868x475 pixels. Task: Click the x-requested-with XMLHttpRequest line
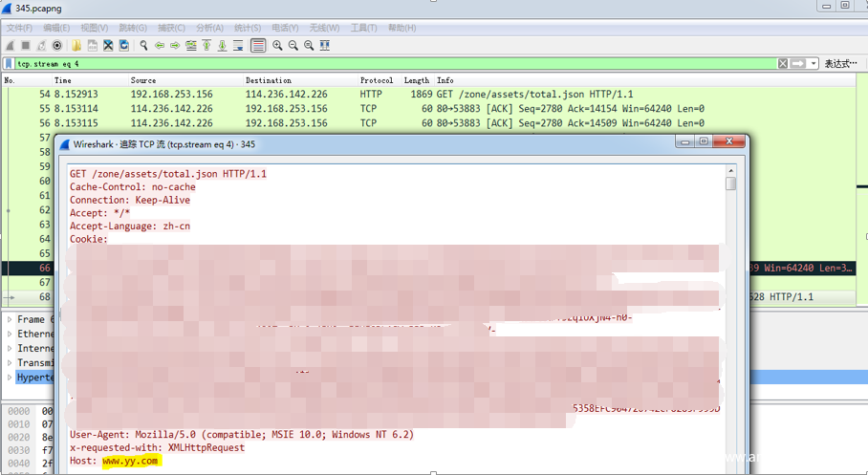[x=157, y=447]
